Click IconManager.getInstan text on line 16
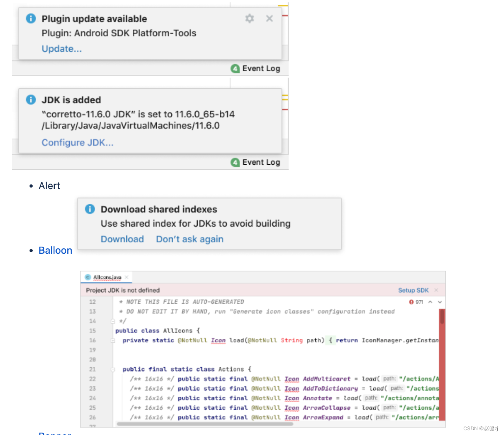The width and height of the screenshot is (504, 435). click(400, 340)
